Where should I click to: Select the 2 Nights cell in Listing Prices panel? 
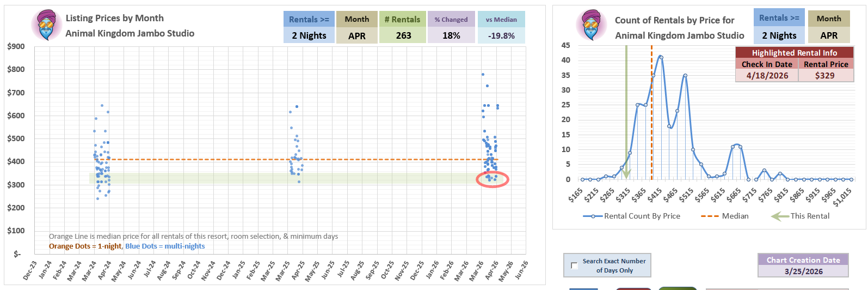[309, 35]
